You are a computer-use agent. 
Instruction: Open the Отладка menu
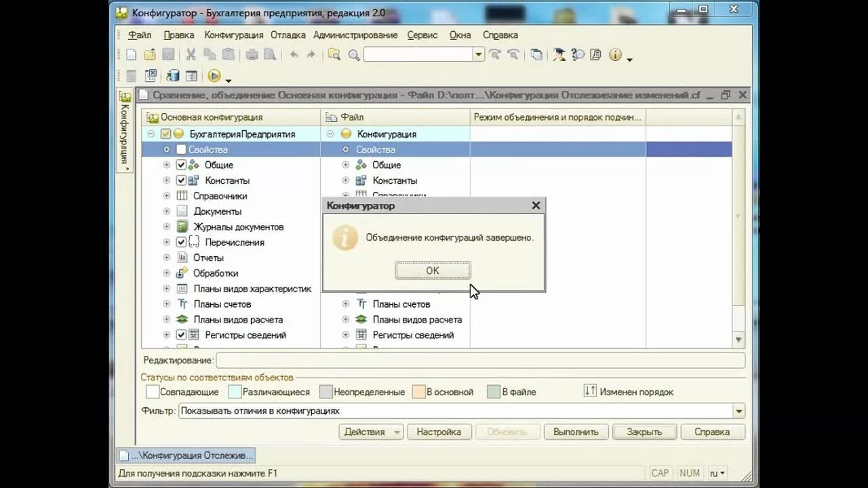[288, 35]
